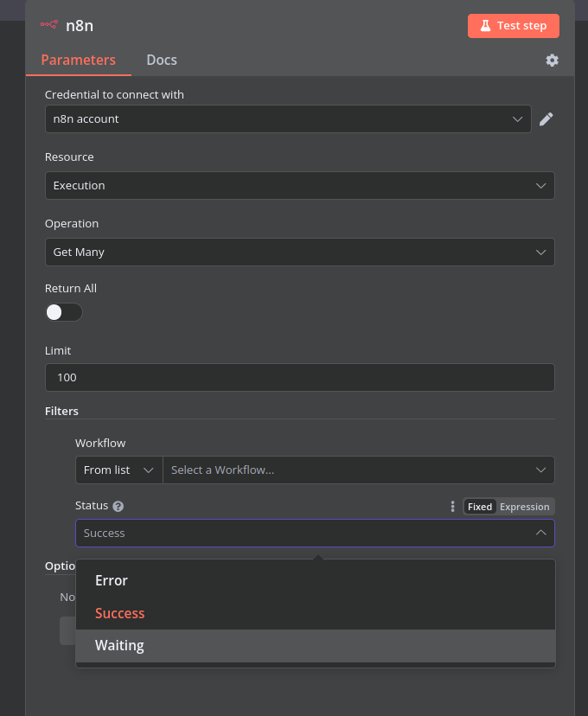Screen dimensions: 588x716
Task: Click the Test step button
Action: pos(513,26)
